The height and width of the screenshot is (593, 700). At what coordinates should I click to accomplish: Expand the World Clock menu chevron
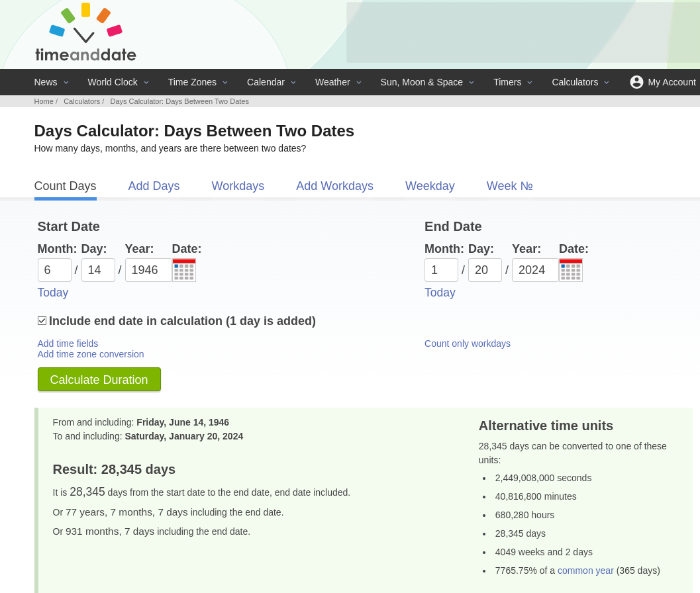click(146, 83)
